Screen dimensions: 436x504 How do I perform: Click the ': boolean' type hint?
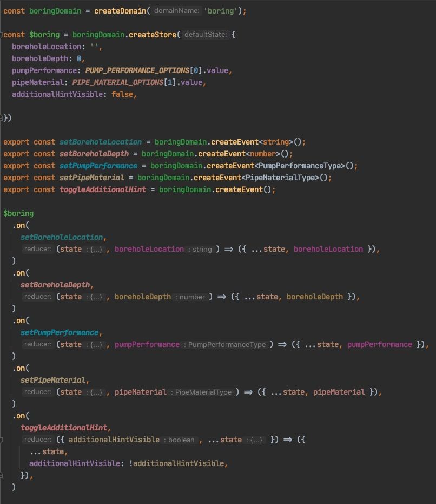pos(179,440)
